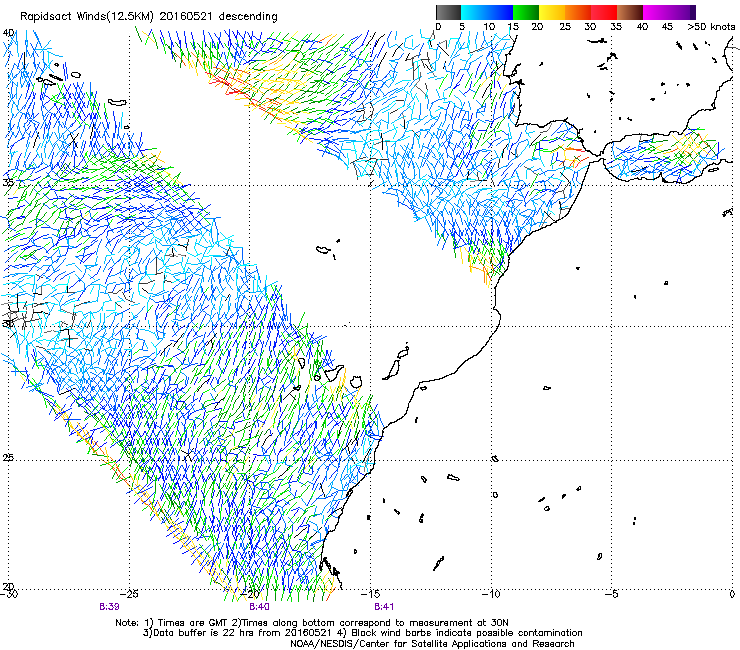Click the green 15–20 knots legend swatch
Viewport: 740px width, 650px height.
526,12
